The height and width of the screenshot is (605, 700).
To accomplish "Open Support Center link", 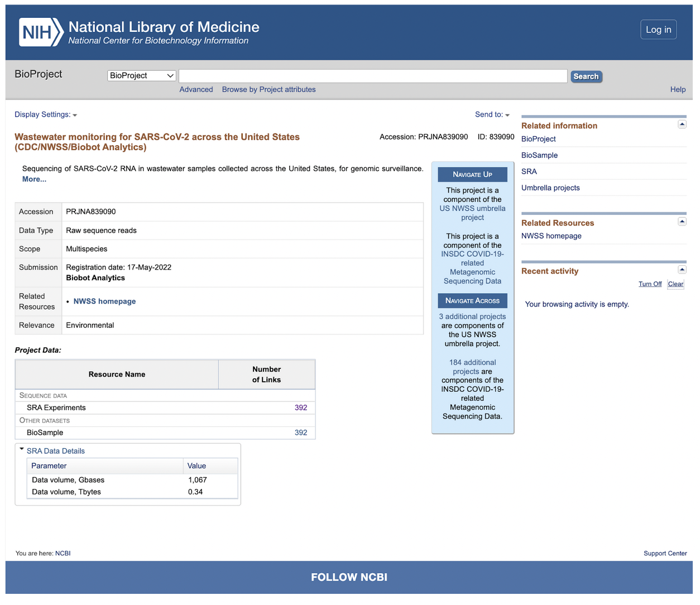I will point(665,554).
